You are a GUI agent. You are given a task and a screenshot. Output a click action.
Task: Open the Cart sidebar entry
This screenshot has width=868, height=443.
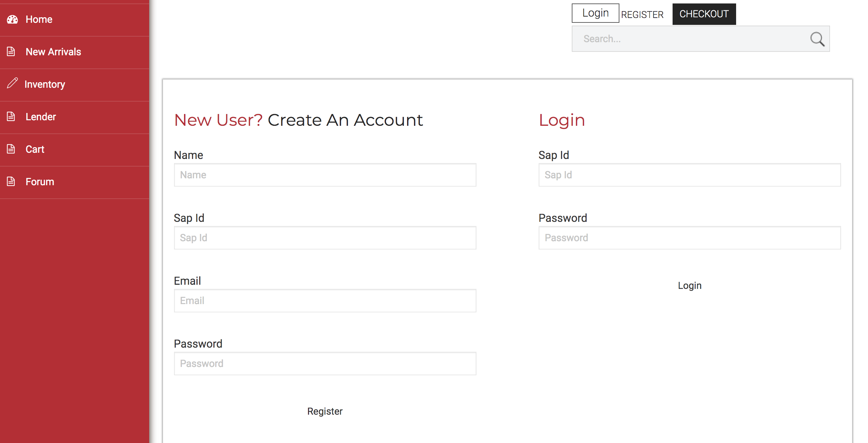pos(75,150)
